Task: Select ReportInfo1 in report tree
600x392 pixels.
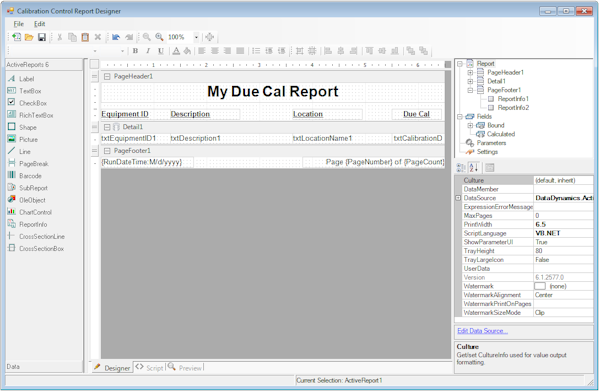Action: click(513, 99)
